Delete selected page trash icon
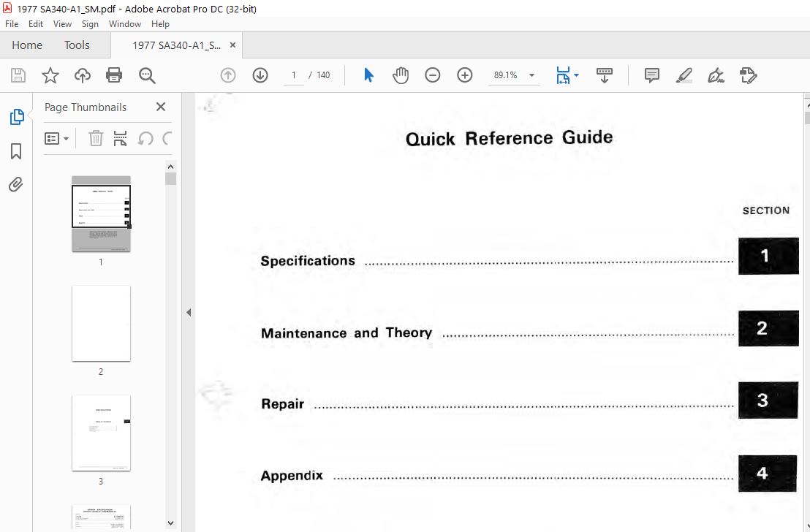This screenshot has width=810, height=532. tap(96, 138)
